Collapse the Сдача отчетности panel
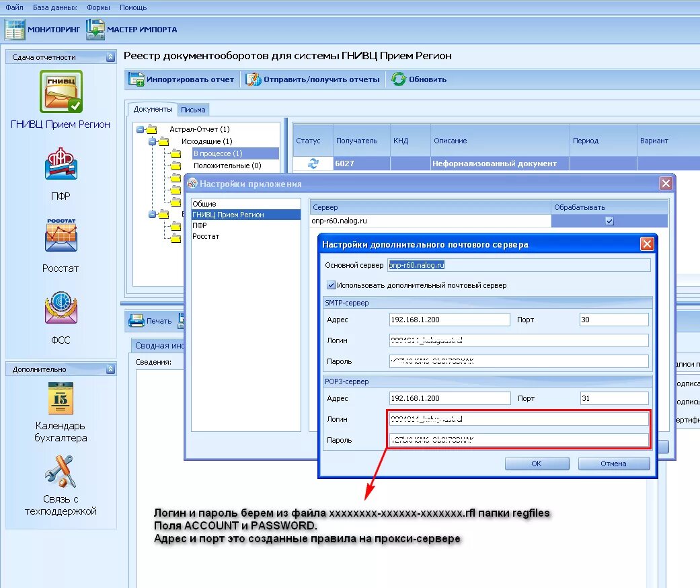700x588 pixels. click(110, 57)
